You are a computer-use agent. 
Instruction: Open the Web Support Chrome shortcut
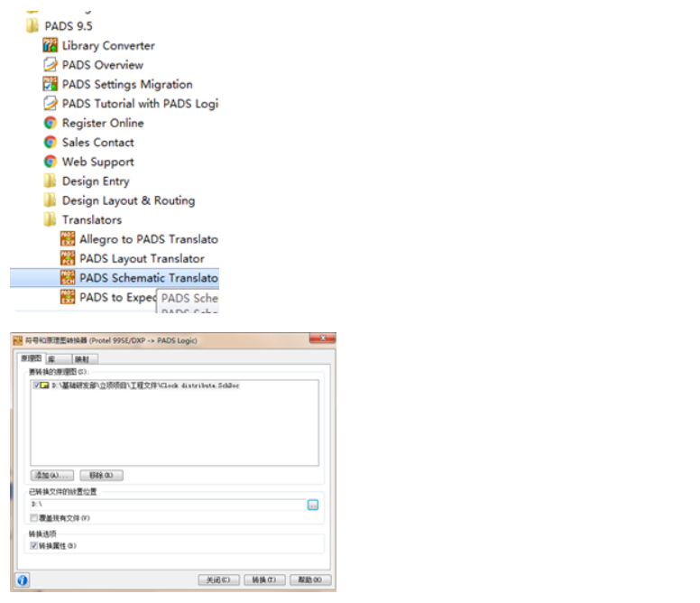(50, 162)
